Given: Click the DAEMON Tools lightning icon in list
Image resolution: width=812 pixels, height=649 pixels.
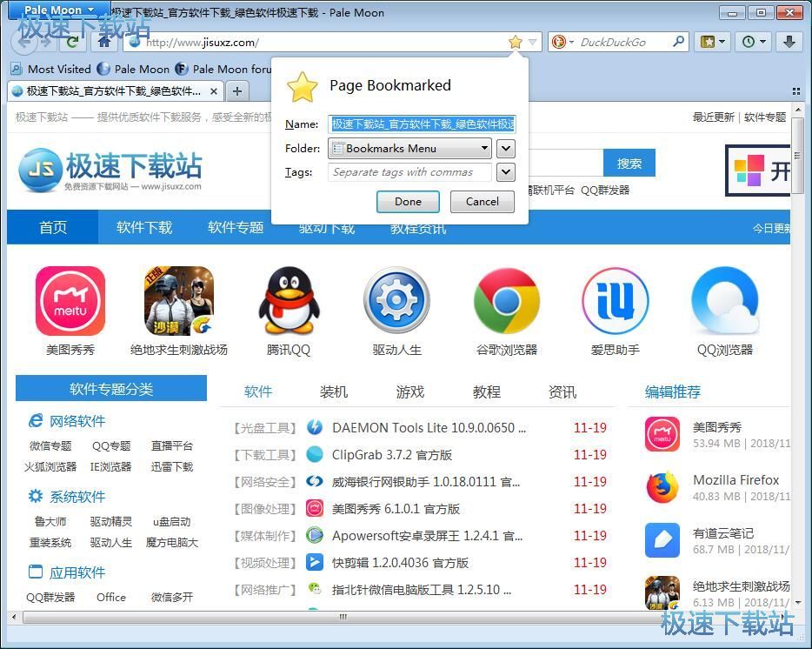Looking at the screenshot, I should (x=315, y=428).
